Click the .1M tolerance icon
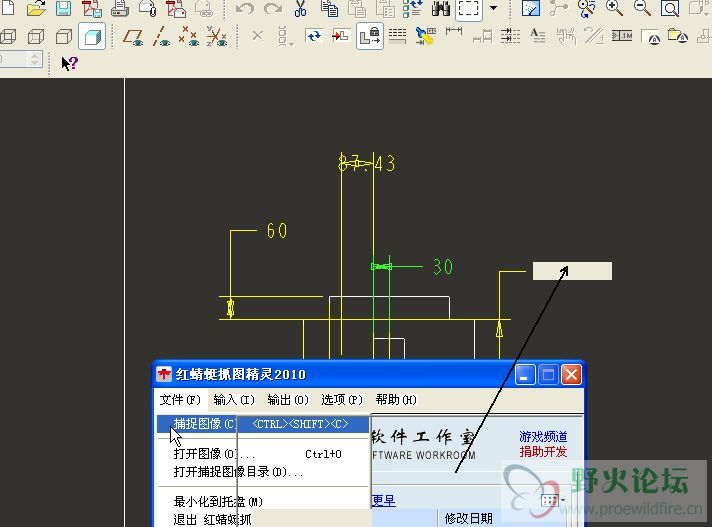 (622, 35)
